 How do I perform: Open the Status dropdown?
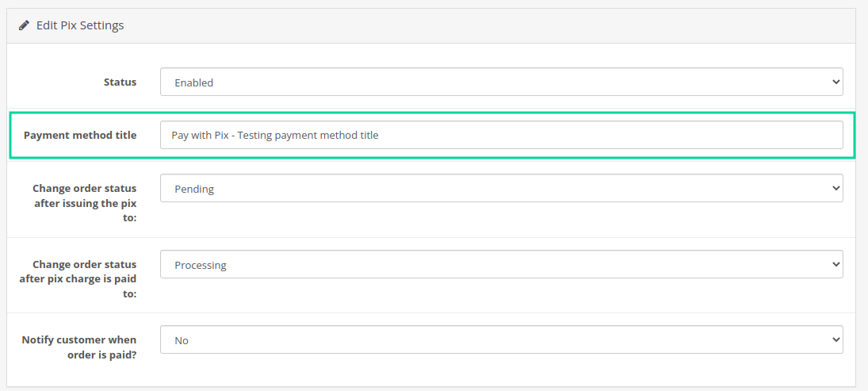pyautogui.click(x=501, y=82)
